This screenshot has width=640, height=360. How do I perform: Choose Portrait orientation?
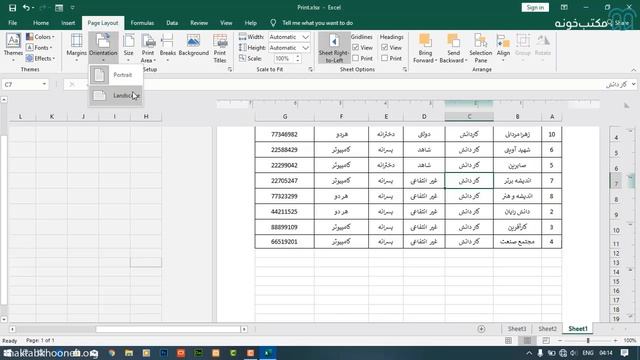116,75
